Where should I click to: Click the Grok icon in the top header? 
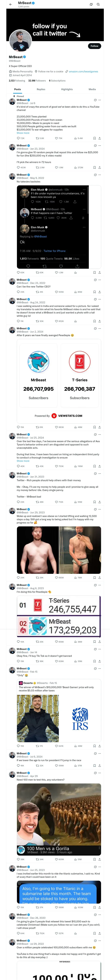pyautogui.click(x=91, y=5)
